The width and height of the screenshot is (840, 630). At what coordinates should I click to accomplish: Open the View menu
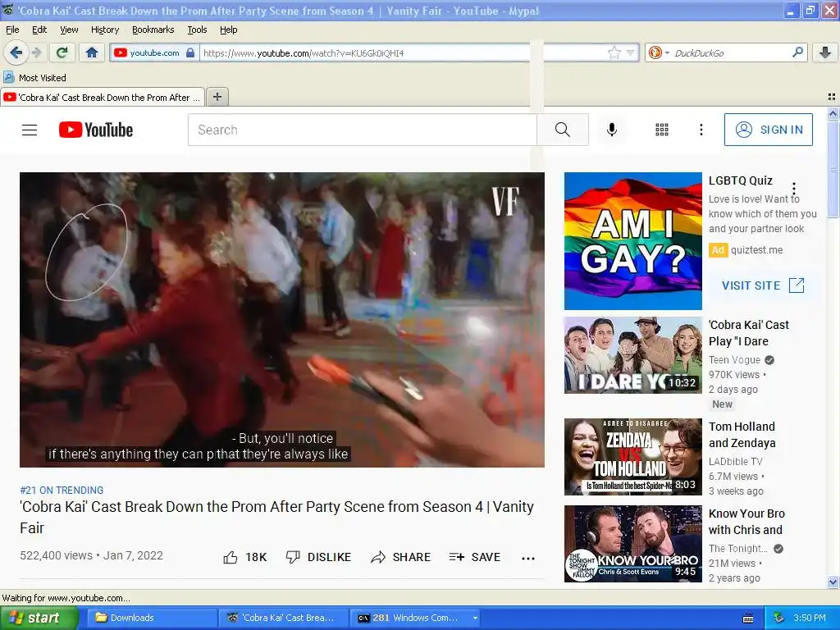69,30
